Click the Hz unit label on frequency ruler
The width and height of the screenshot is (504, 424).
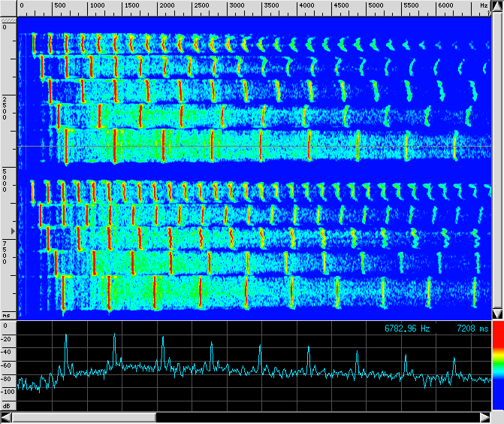(484, 5)
